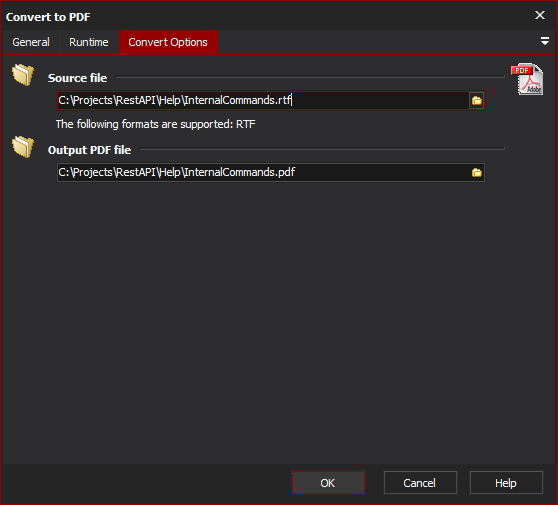The width and height of the screenshot is (558, 505).
Task: Focus the InternalCommands.pdf output path field
Action: pos(263,173)
